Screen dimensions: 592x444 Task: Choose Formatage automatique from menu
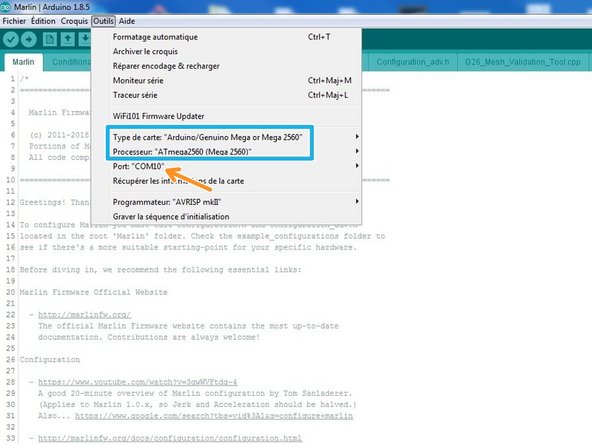(x=155, y=37)
